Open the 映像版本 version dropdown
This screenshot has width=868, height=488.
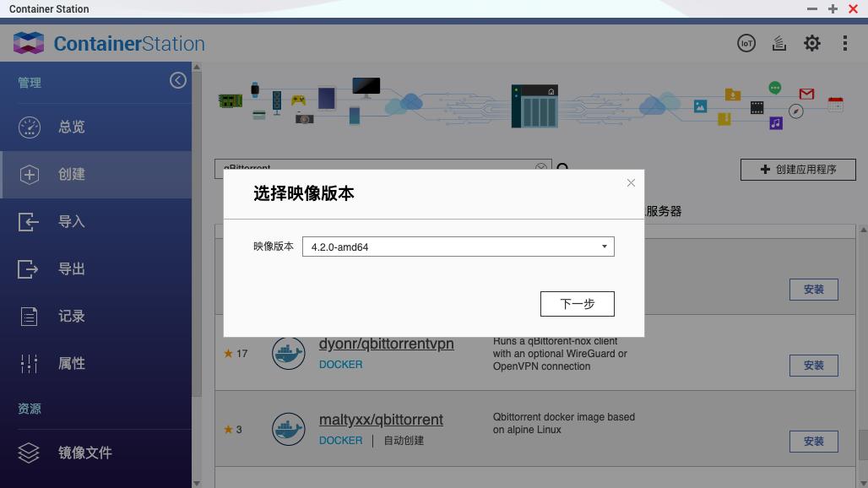tap(604, 246)
